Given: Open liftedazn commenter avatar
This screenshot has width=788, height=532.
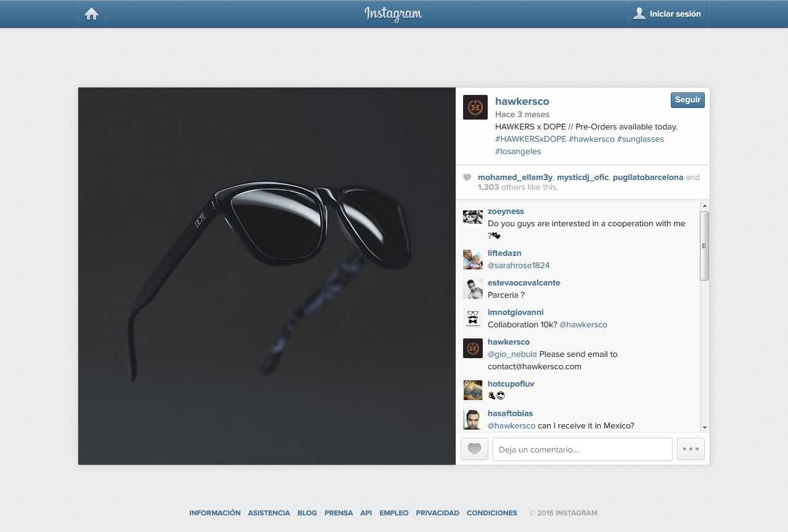Looking at the screenshot, I should coord(473,260).
